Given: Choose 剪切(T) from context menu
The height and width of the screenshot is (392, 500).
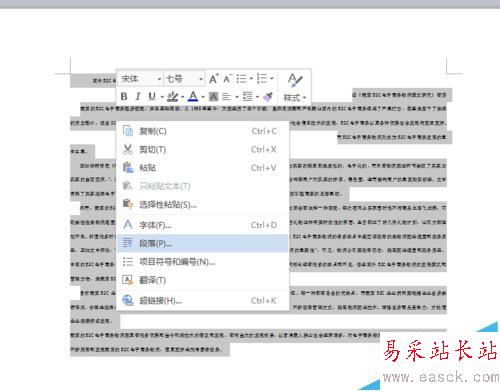Looking at the screenshot, I should [x=203, y=149].
